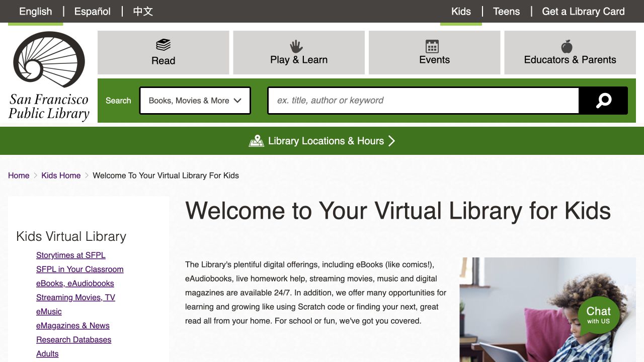
Task: Click the Welcome to Your Virtual Library heading
Action: 398,210
